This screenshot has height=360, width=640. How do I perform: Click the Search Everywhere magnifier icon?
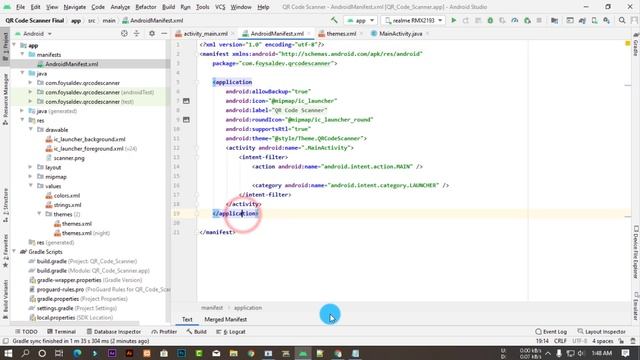[x=622, y=20]
